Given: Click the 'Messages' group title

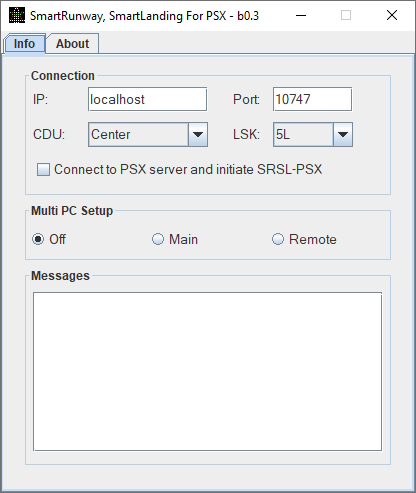Looking at the screenshot, I should click(60, 276).
